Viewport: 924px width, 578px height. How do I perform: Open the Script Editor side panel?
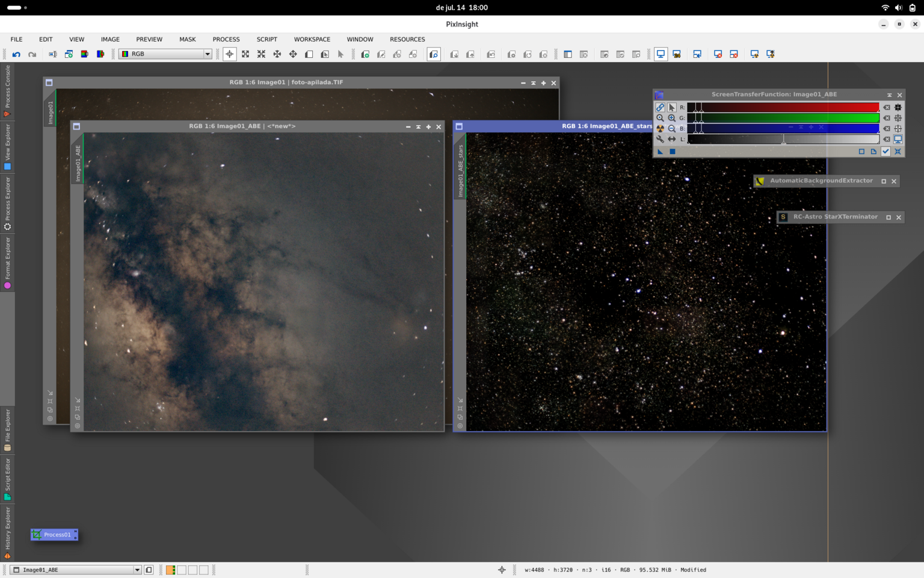click(7, 479)
